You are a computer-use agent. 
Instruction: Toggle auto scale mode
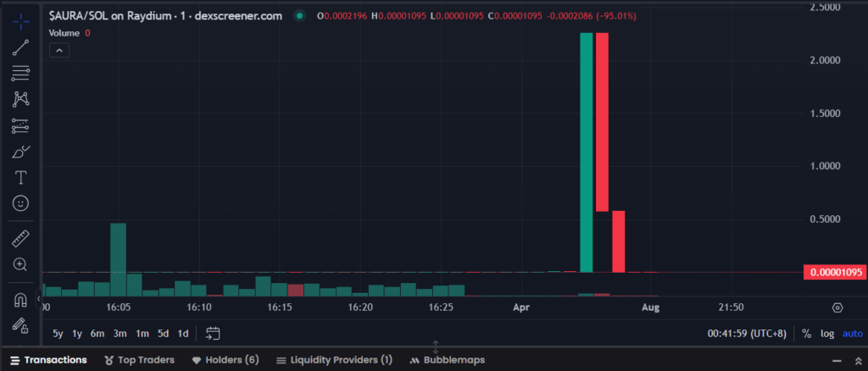(853, 334)
